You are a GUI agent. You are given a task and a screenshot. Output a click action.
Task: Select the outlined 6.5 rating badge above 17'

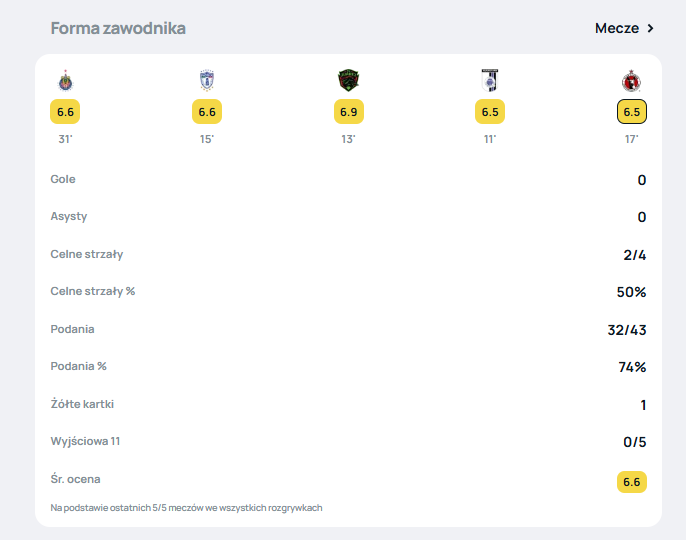click(632, 112)
